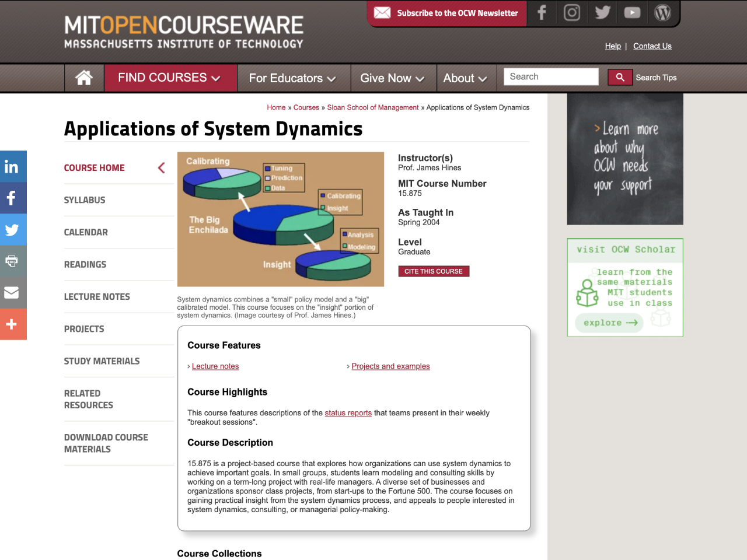Viewport: 747px width, 560px height.
Task: Open the Lecture Notes sidebar item
Action: [97, 296]
